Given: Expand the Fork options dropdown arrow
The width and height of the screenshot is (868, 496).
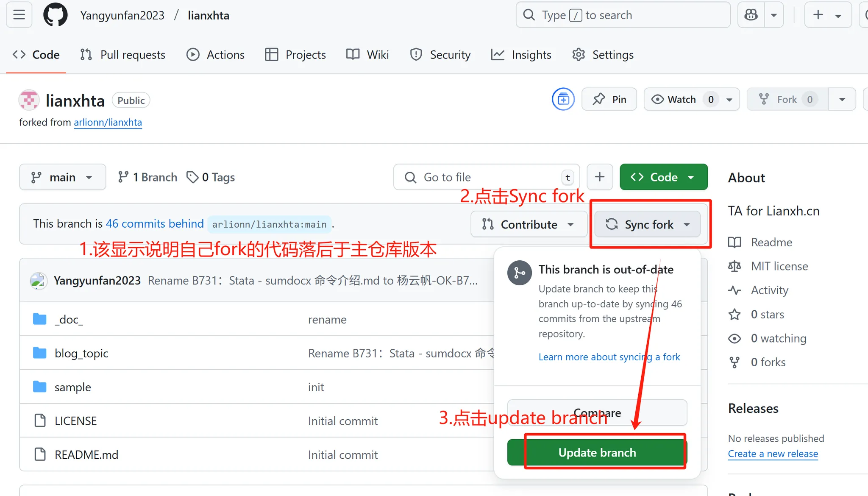Looking at the screenshot, I should coord(842,99).
